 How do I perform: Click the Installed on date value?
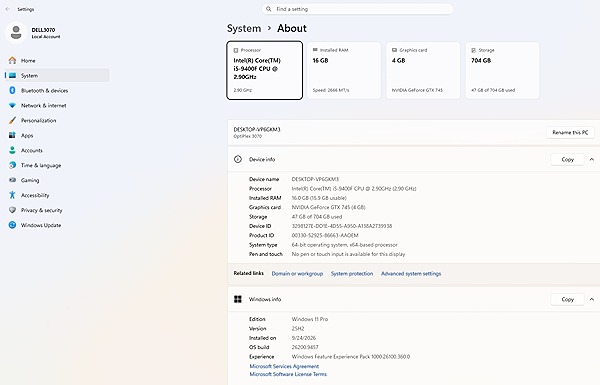pos(304,338)
